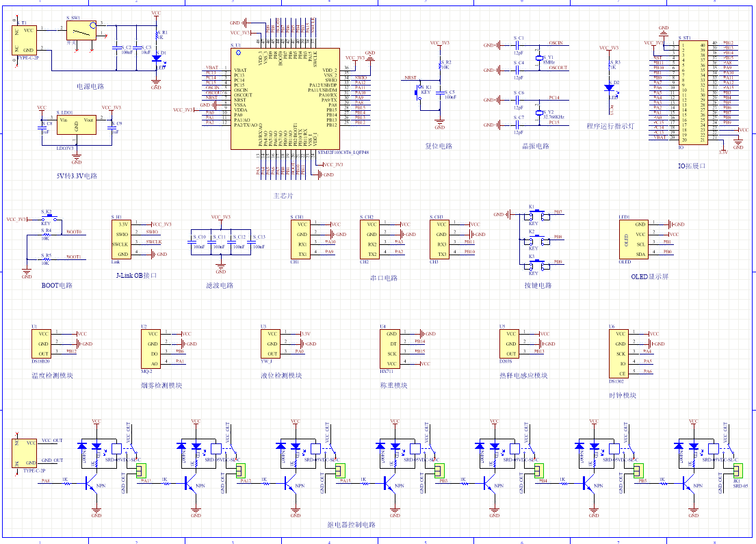Image resolution: width=756 pixels, height=544 pixels.
Task: Select the '主芯片' label below the MCU
Action: click(x=283, y=196)
